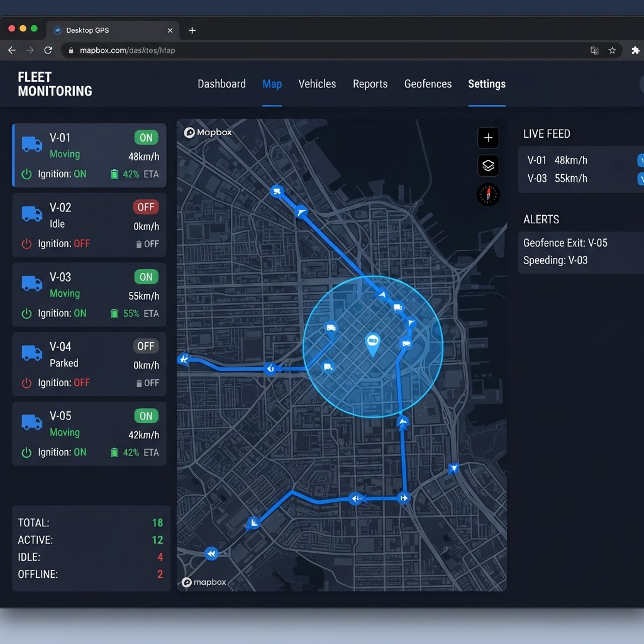Screen dimensions: 644x644
Task: Close the Desktop GPS browser tab
Action: (x=170, y=30)
